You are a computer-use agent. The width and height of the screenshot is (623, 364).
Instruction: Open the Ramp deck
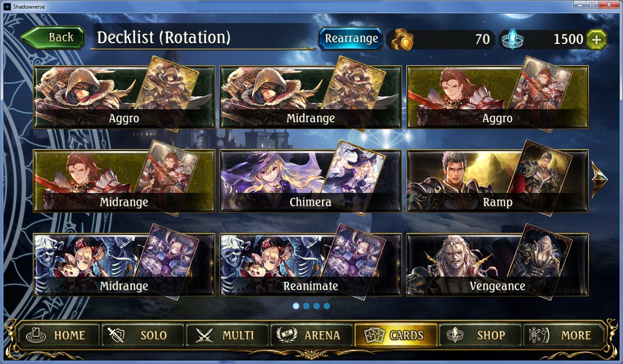click(498, 181)
